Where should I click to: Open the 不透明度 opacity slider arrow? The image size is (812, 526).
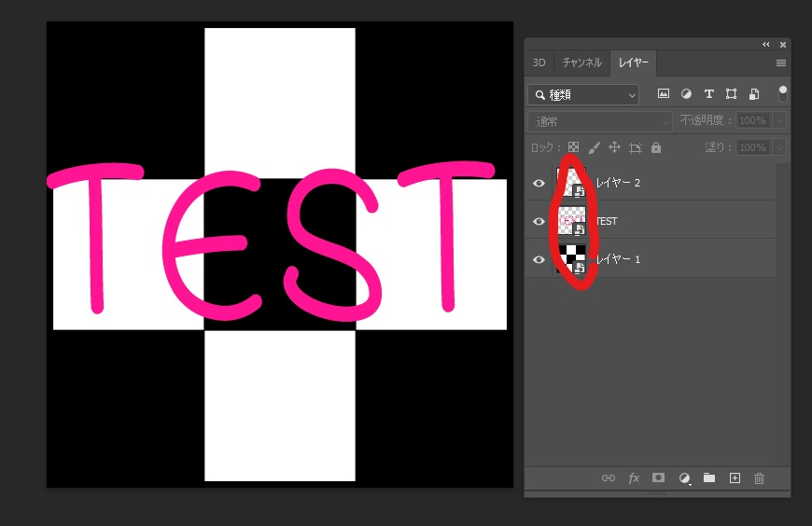(778, 120)
